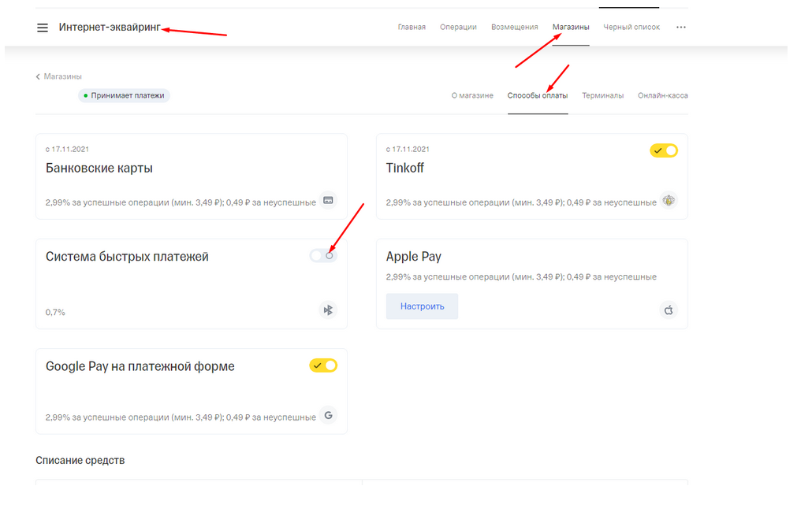Open the Возмещения tab

pyautogui.click(x=514, y=27)
